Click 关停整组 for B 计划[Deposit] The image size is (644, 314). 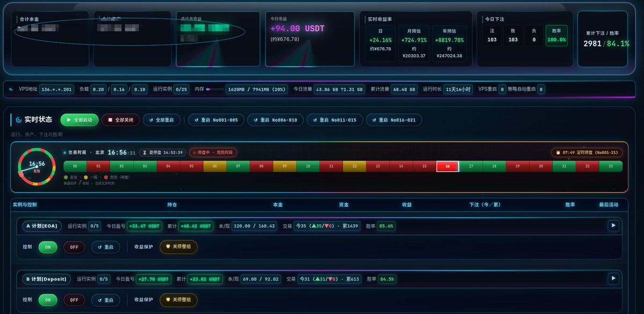179,300
